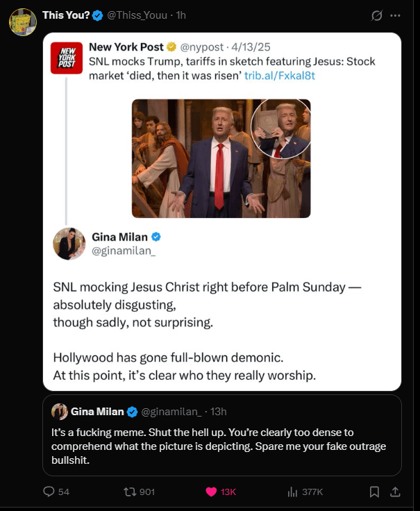The width and height of the screenshot is (420, 511).
Task: Click the repost retweet icon
Action: (x=129, y=492)
